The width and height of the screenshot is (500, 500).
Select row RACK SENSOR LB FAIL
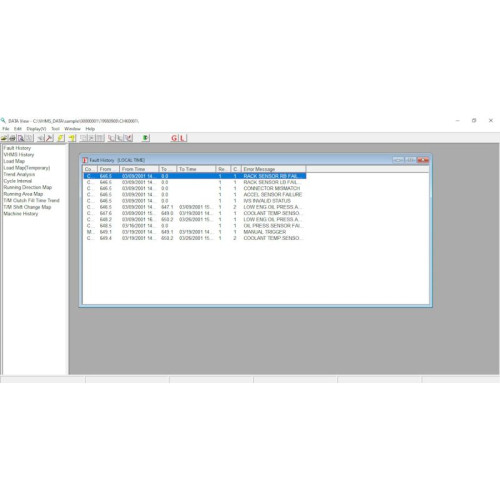click(x=195, y=182)
